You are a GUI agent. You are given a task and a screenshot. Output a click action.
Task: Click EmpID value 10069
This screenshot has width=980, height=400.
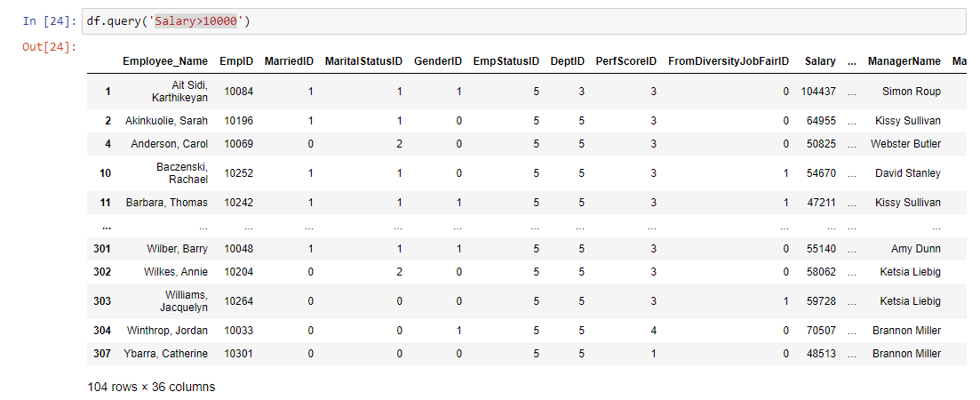[x=239, y=144]
